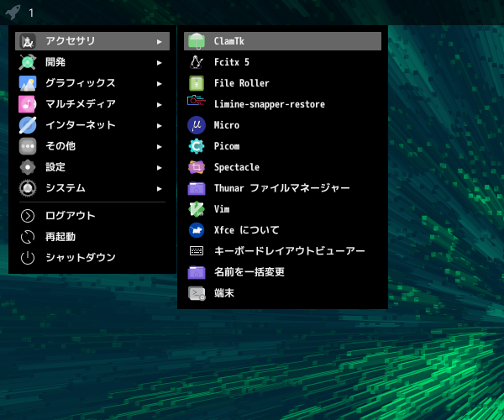Expand the 開発 submenu arrow
This screenshot has width=504, height=420.
point(159,63)
